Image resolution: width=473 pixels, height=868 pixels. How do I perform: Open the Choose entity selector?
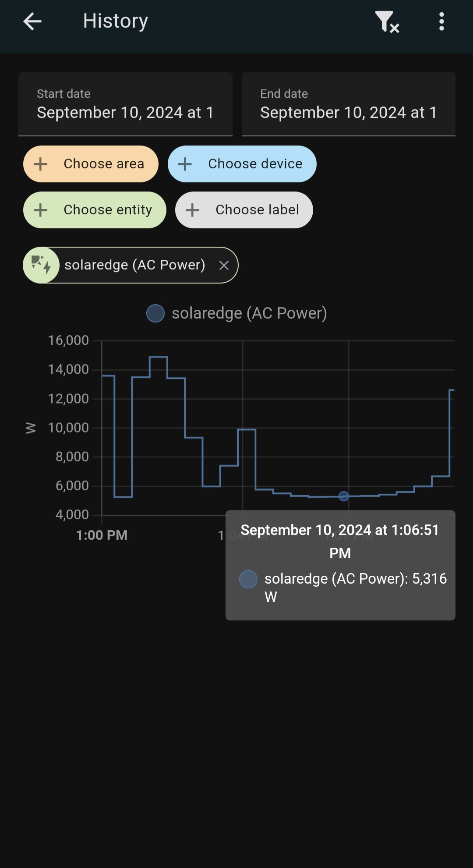click(95, 210)
